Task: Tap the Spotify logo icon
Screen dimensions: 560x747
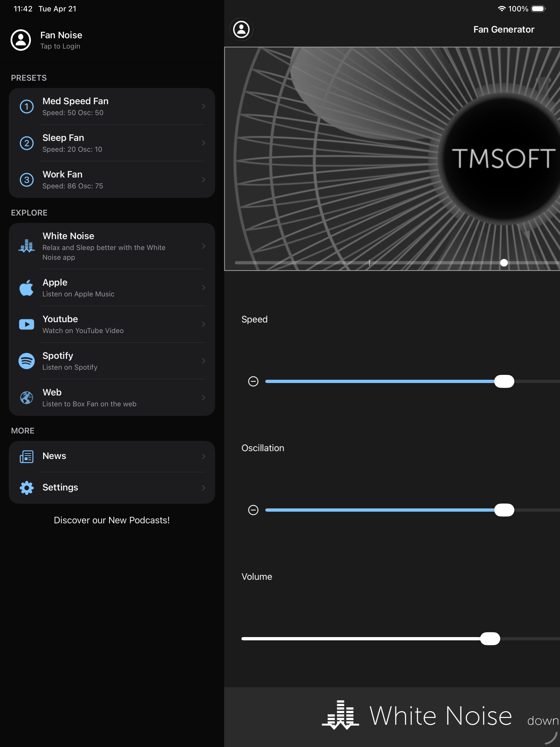Action: [27, 361]
